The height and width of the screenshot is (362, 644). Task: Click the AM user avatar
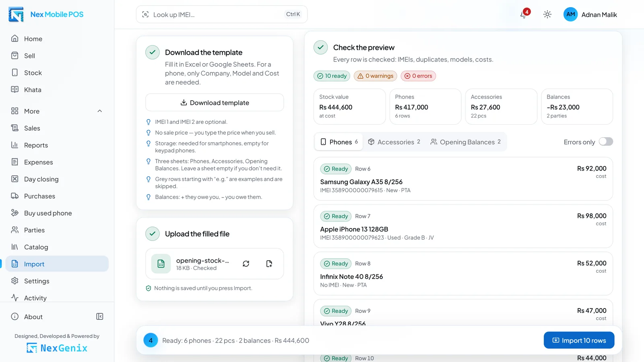point(570,14)
